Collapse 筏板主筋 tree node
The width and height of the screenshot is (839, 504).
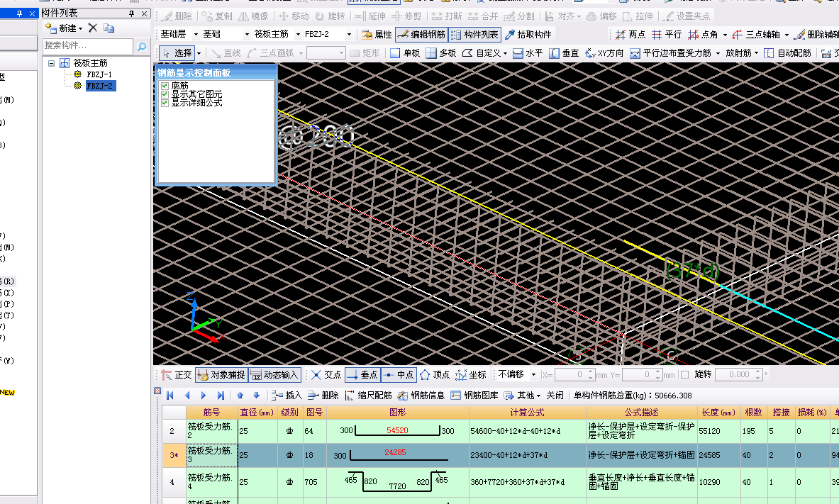pyautogui.click(x=51, y=63)
